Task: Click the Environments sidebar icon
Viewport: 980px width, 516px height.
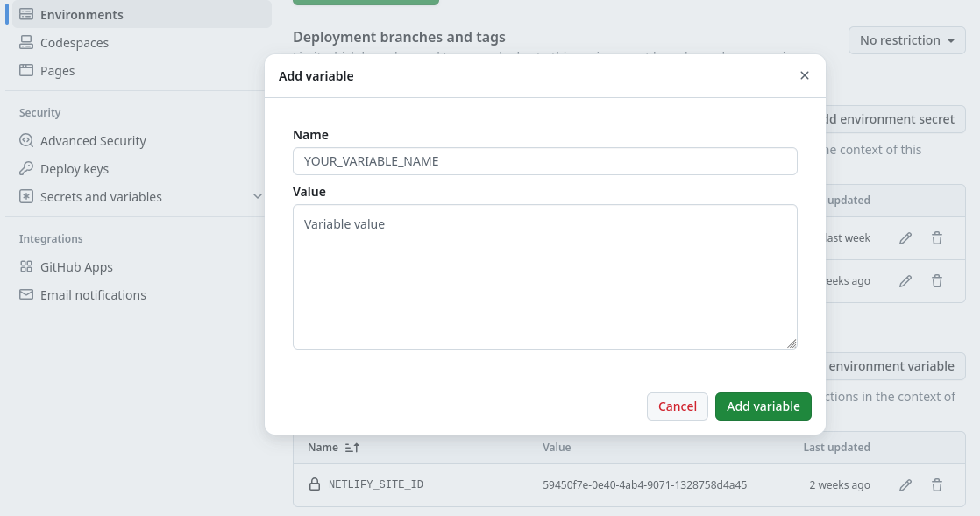Action: [x=26, y=14]
